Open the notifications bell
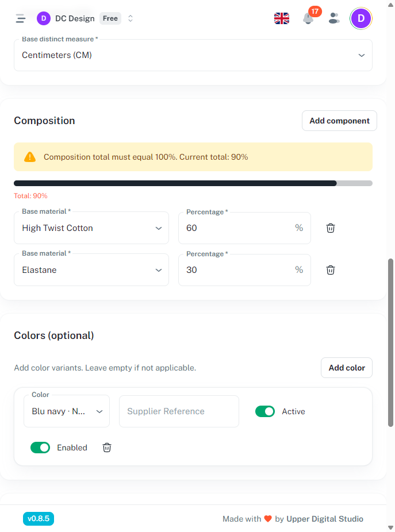 click(x=309, y=18)
